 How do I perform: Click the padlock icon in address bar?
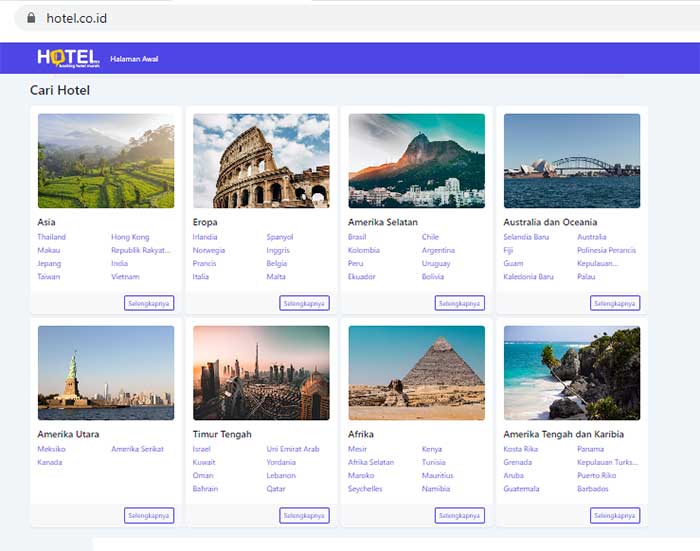click(x=31, y=18)
